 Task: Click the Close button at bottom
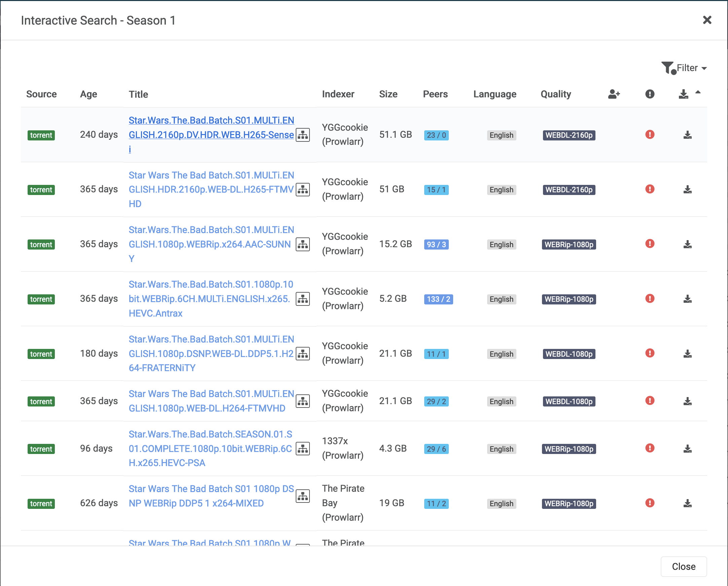[683, 566]
